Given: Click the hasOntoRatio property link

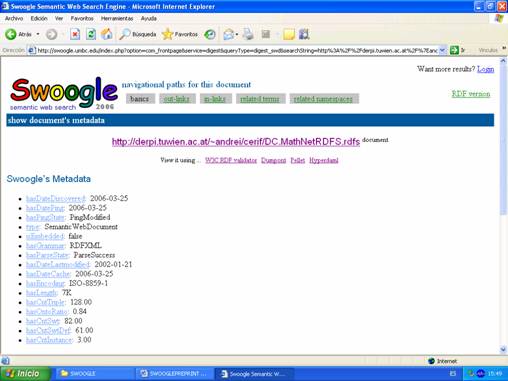Looking at the screenshot, I should click(x=47, y=312).
